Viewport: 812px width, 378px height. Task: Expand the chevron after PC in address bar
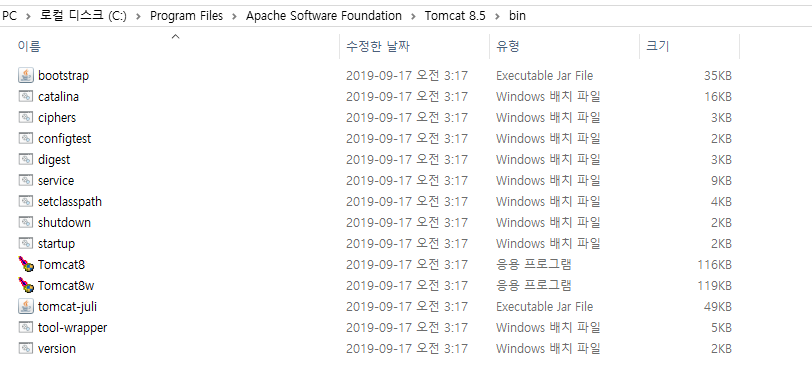(x=28, y=16)
